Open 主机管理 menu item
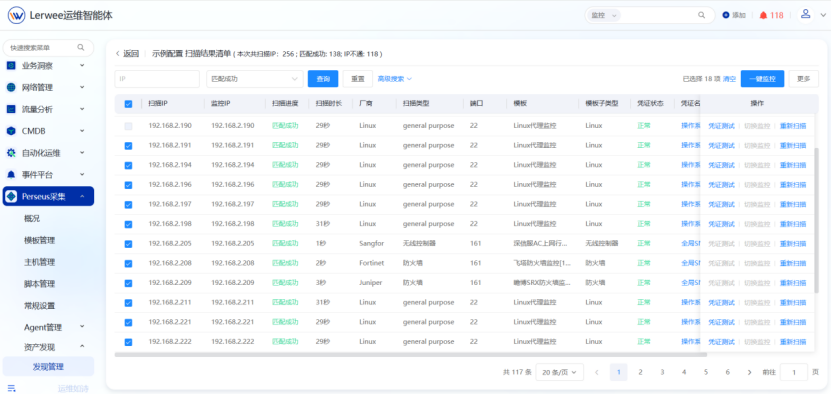 tap(39, 262)
